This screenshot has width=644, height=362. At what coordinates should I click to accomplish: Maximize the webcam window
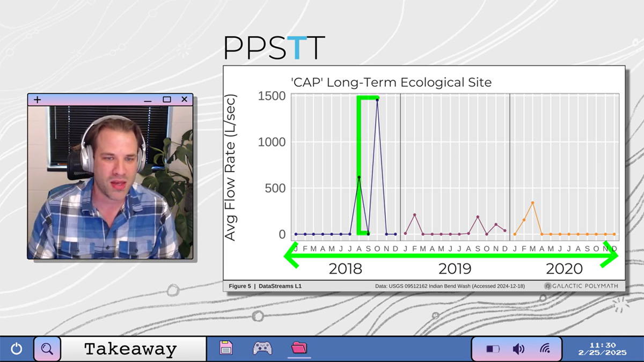click(x=167, y=100)
